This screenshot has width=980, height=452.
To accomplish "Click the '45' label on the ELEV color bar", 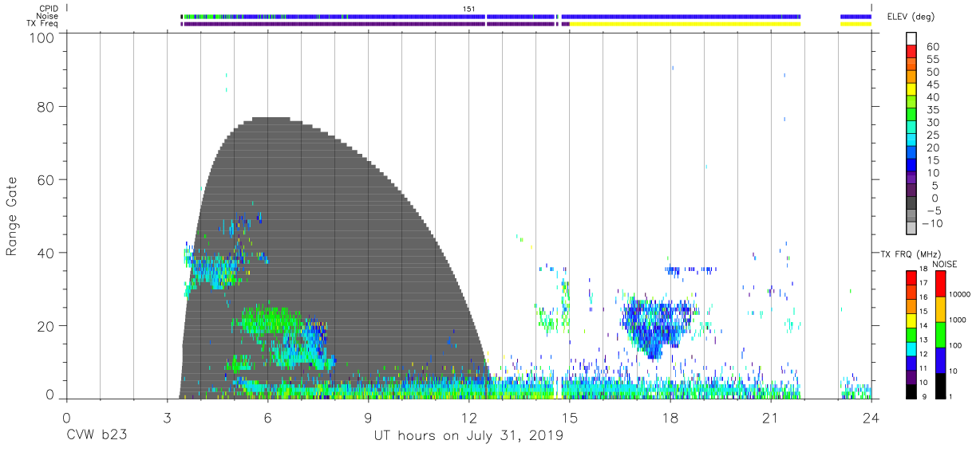I will tap(933, 85).
